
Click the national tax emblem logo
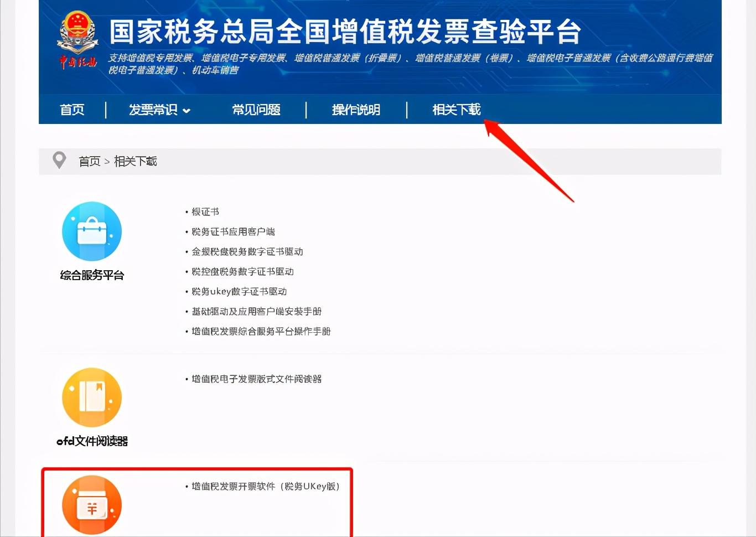pos(78,40)
